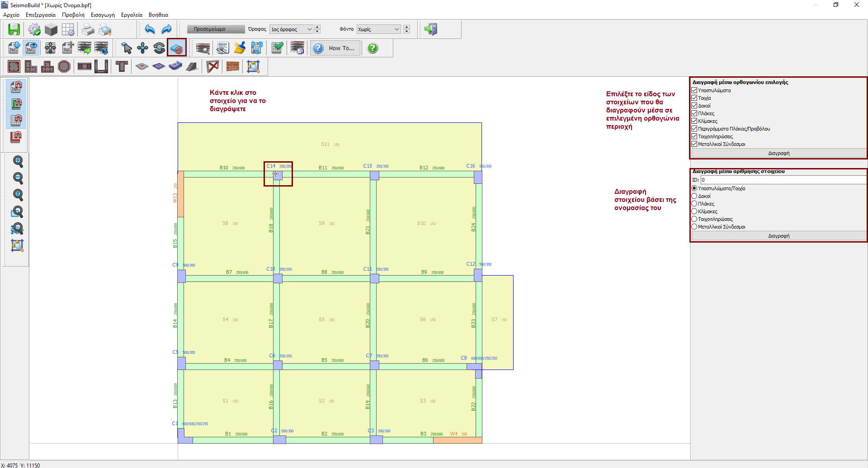Screen dimensions: 868x468
Task: Expand the Φόντο background dropdown
Action: tap(378, 29)
